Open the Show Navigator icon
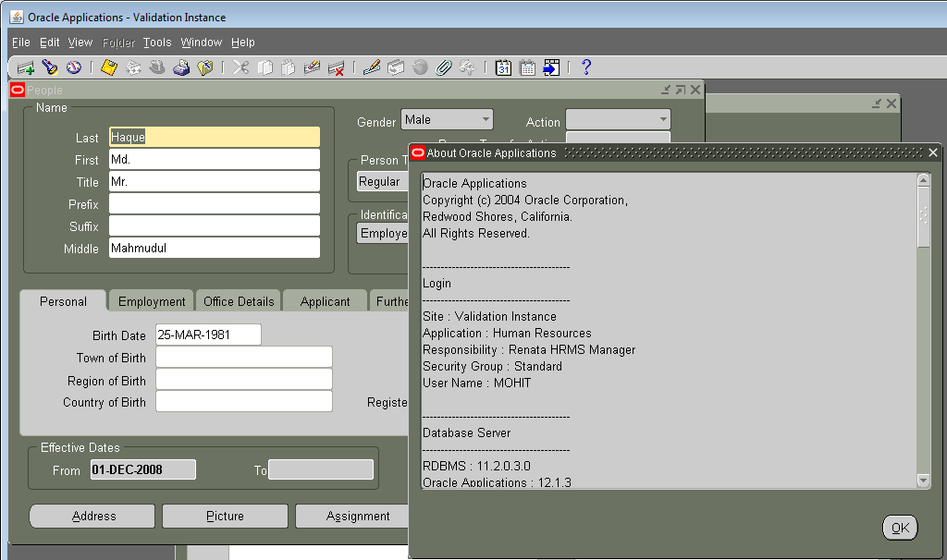 [74, 67]
